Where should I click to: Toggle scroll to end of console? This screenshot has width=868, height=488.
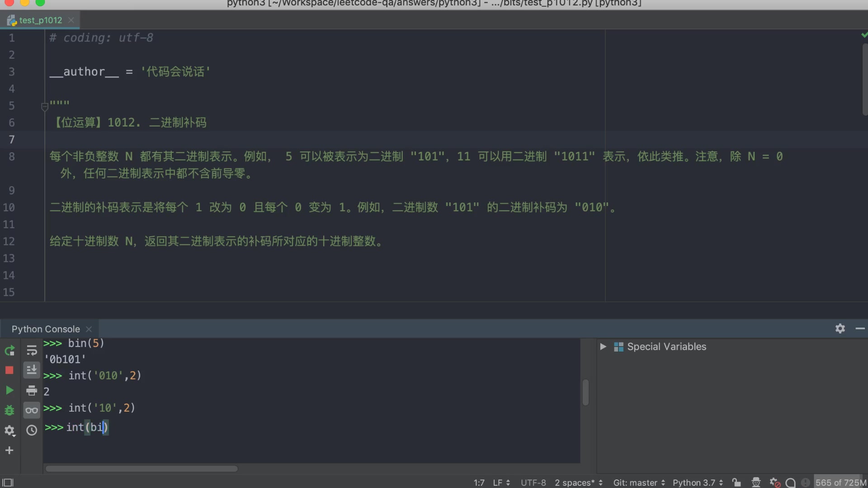click(x=32, y=371)
